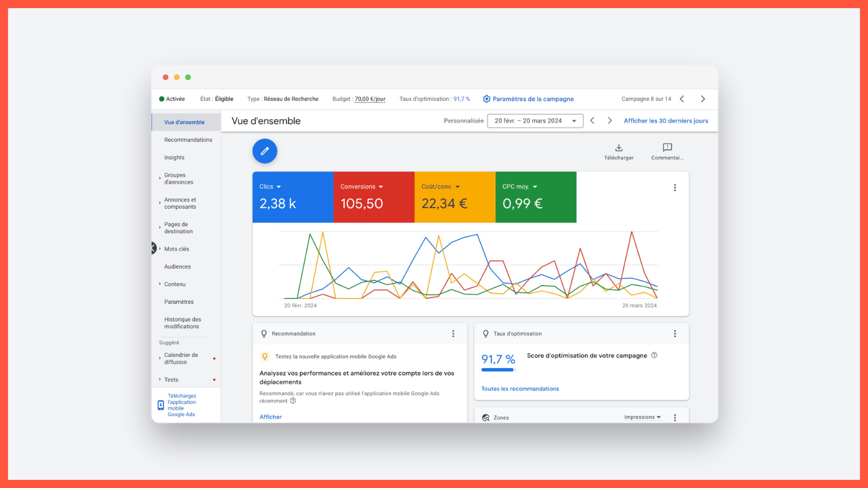Expand Groupes d'annonces in the sidebar

[159, 178]
